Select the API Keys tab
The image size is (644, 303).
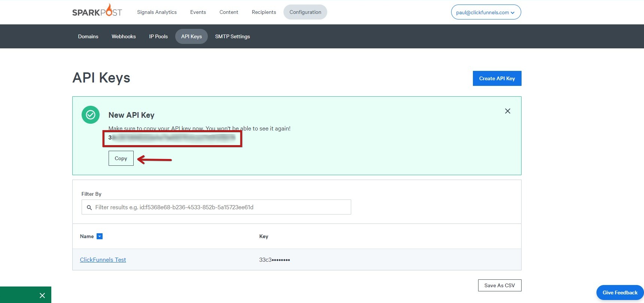pyautogui.click(x=191, y=36)
